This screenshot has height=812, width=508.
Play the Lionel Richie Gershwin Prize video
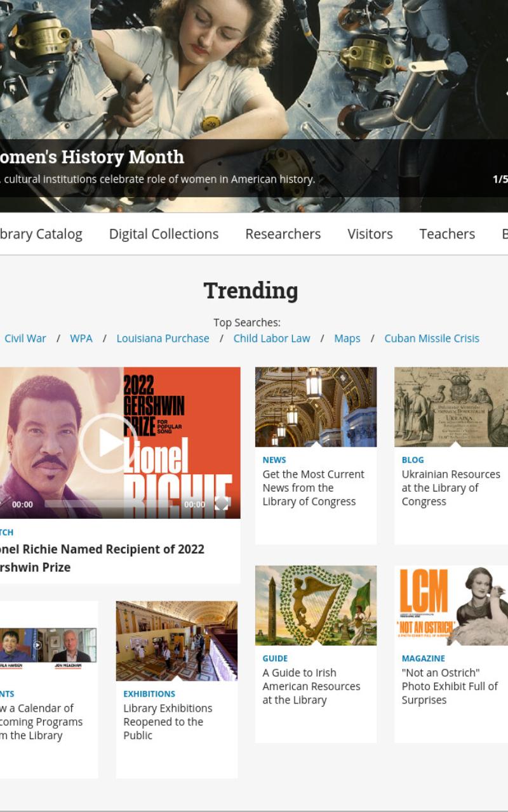pos(108,443)
